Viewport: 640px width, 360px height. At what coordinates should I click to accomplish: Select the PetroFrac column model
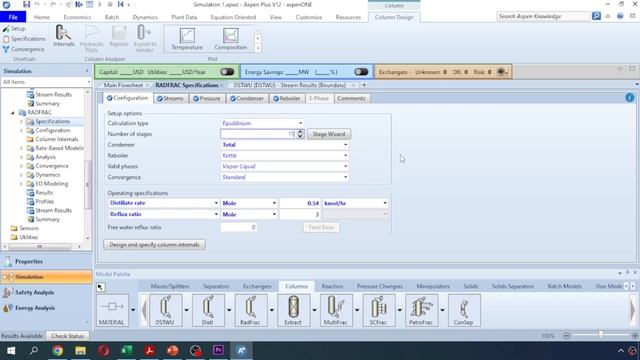[421, 310]
